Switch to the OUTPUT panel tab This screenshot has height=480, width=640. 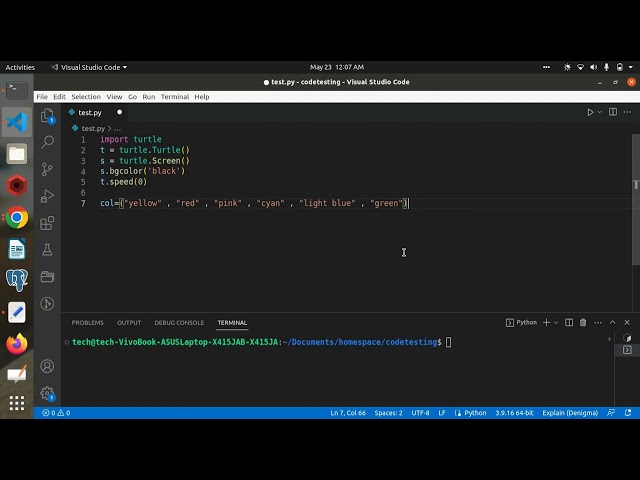tap(129, 323)
